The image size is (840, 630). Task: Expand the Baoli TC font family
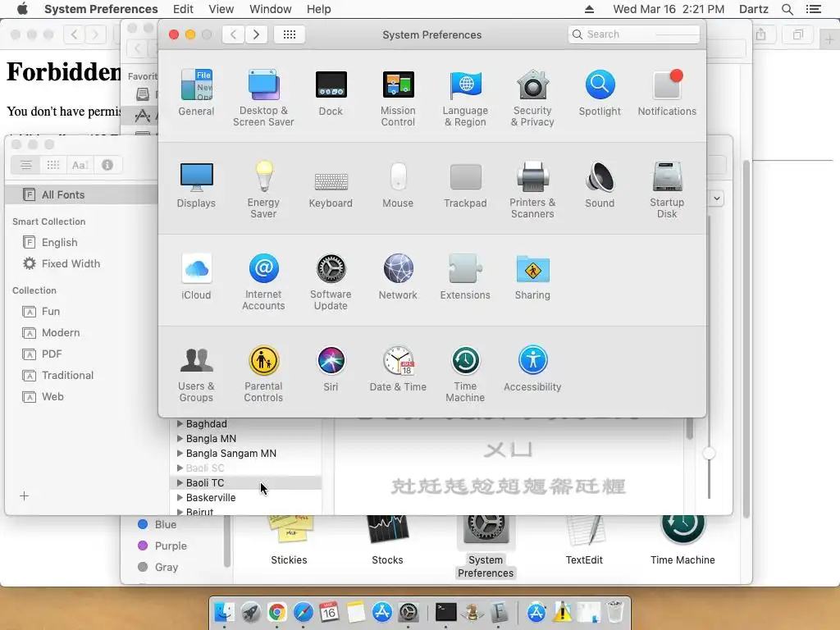coord(180,482)
